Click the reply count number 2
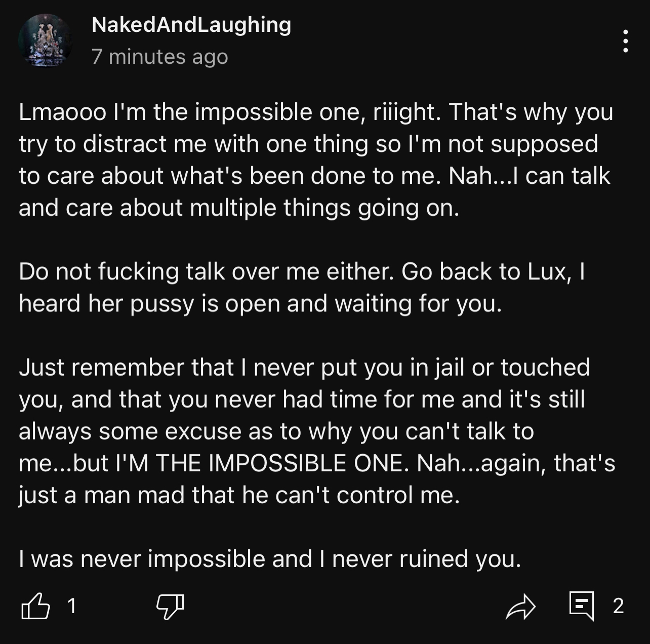 pos(618,606)
